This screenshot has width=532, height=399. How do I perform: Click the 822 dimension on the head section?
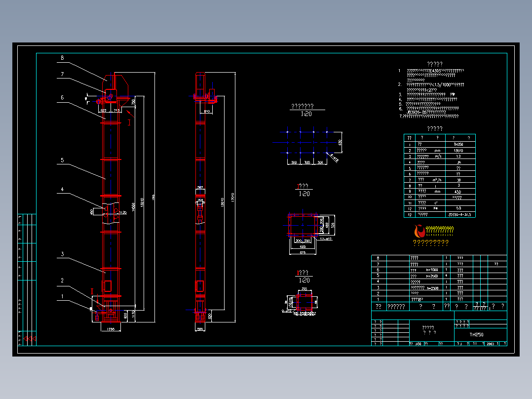click(104, 110)
